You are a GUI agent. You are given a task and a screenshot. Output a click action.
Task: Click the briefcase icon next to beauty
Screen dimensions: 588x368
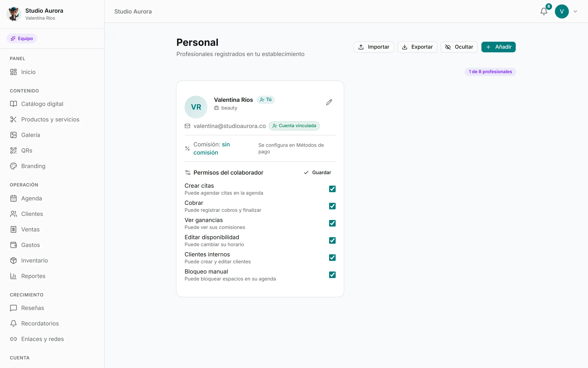coord(216,108)
